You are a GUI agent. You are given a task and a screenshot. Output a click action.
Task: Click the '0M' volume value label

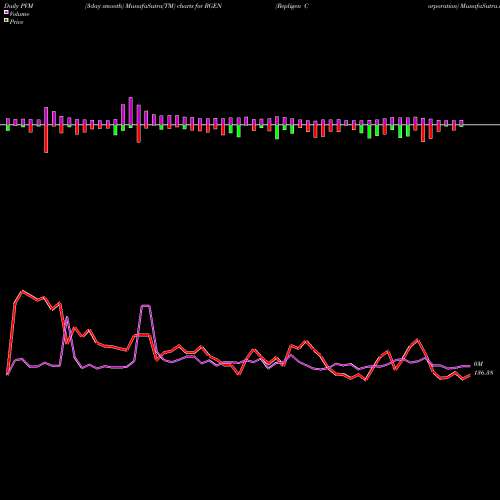click(x=478, y=364)
